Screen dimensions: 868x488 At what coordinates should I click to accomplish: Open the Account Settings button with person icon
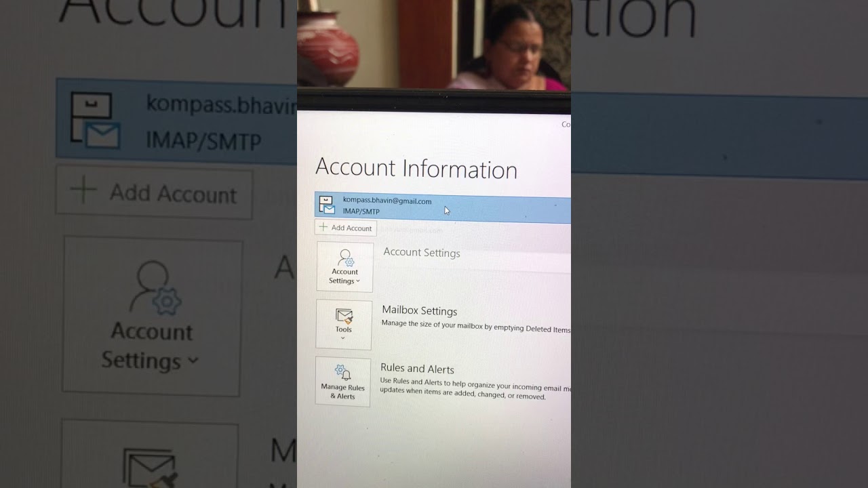344,267
